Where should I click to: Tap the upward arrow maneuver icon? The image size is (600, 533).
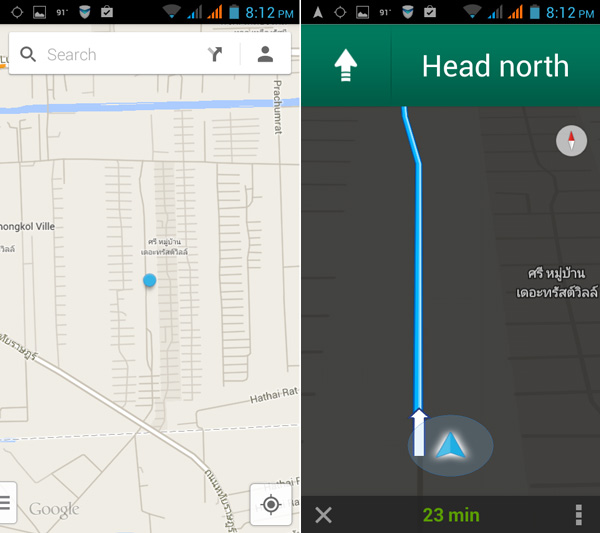346,65
